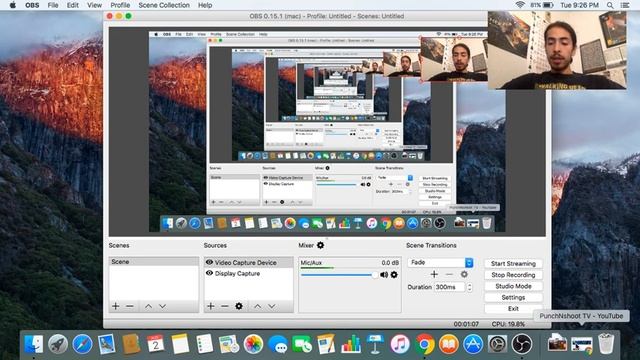The width and height of the screenshot is (640, 360).
Task: Move scene down with arrow
Action: (162, 306)
